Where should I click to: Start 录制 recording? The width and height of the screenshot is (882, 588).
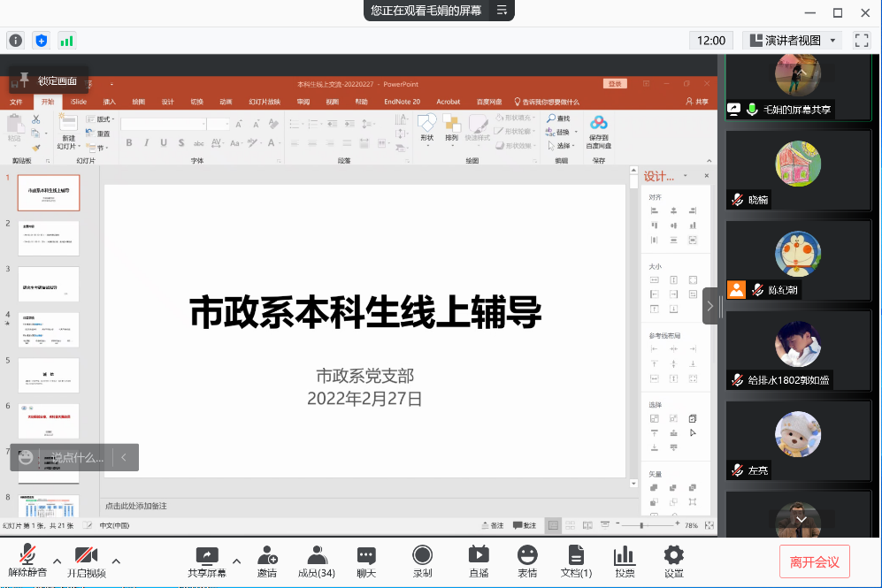pyautogui.click(x=422, y=561)
